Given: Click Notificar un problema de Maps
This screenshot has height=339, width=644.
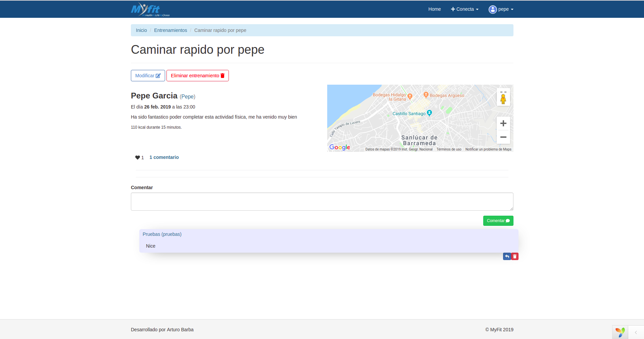Looking at the screenshot, I should 488,149.
